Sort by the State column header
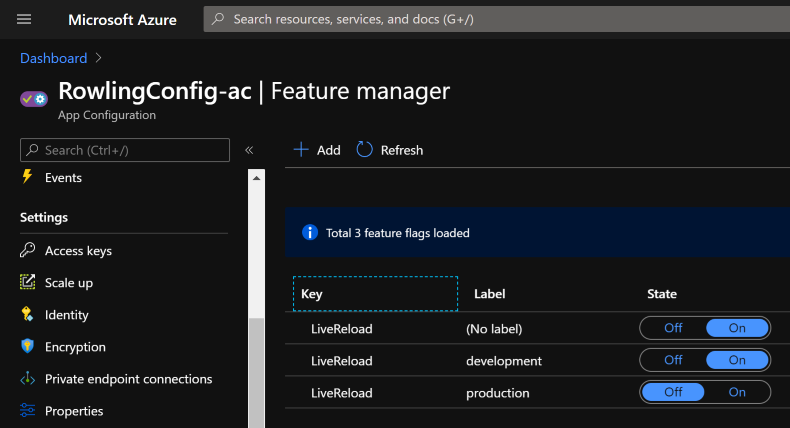 click(662, 294)
